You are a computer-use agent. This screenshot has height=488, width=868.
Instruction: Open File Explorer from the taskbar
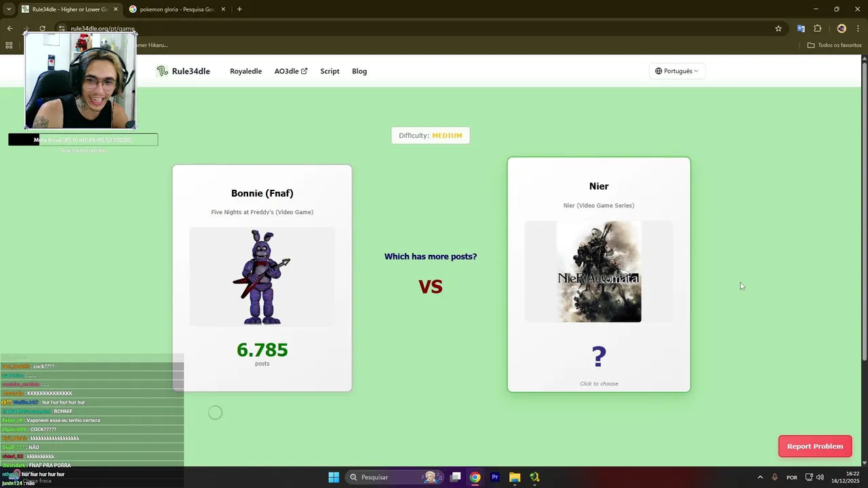[515, 477]
